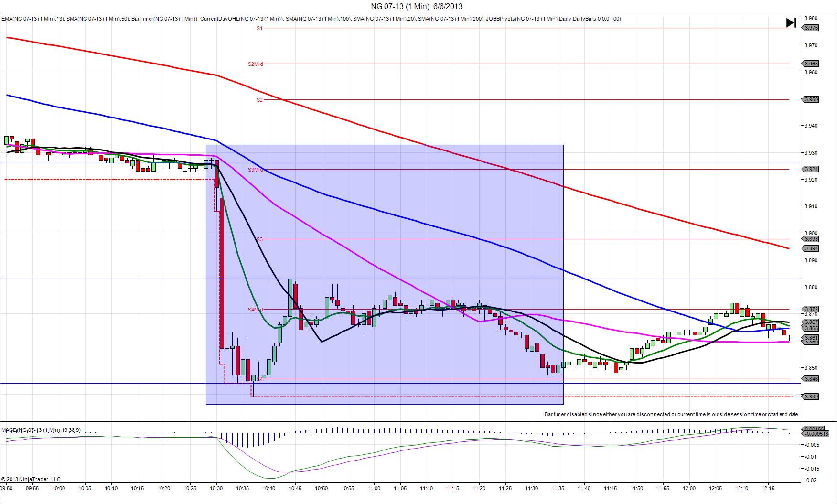The image size is (837, 504).
Task: Select the MACD(NG 07-13 (1 Min),19,38,9) panel label
Action: (x=41, y=430)
